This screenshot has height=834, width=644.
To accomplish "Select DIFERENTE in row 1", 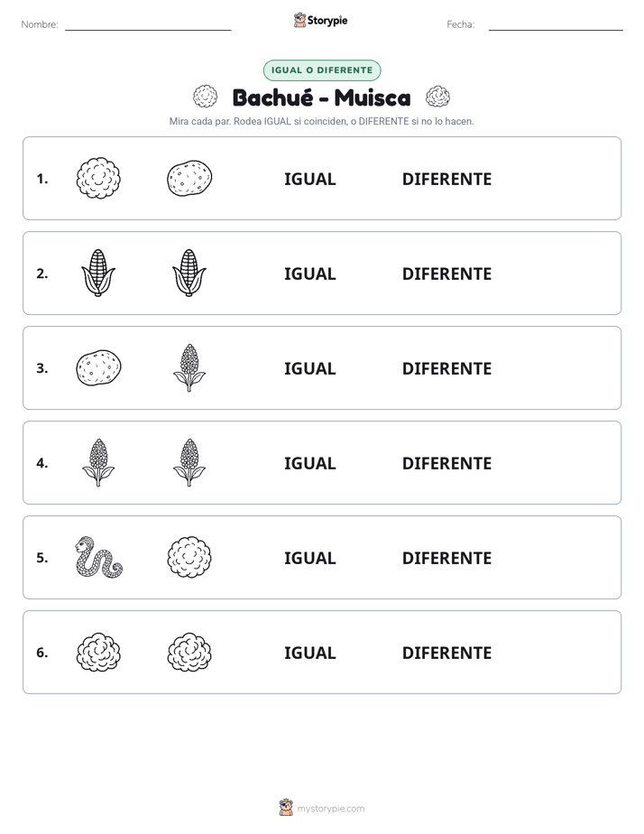I will coord(446,180).
